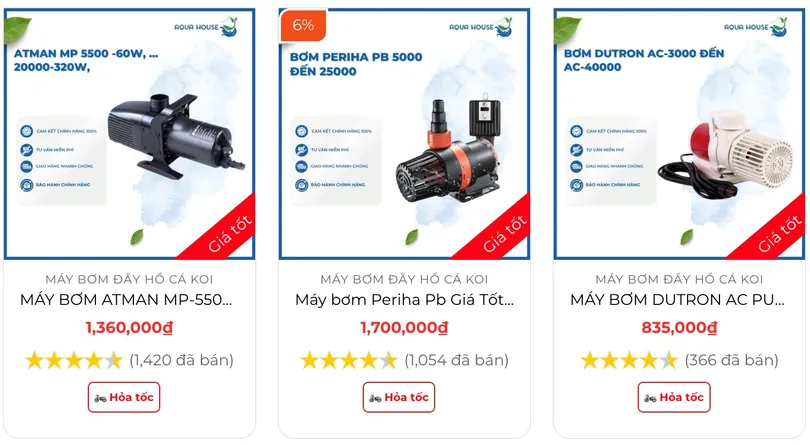Open the MÁY BƠM ATMAN MP-550... product title
The width and height of the screenshot is (810, 445).
pyautogui.click(x=126, y=300)
